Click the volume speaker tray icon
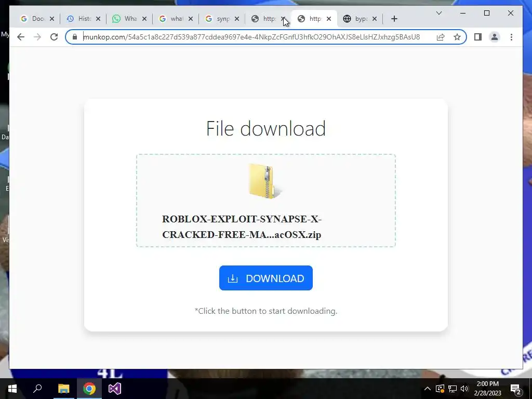 click(x=464, y=389)
